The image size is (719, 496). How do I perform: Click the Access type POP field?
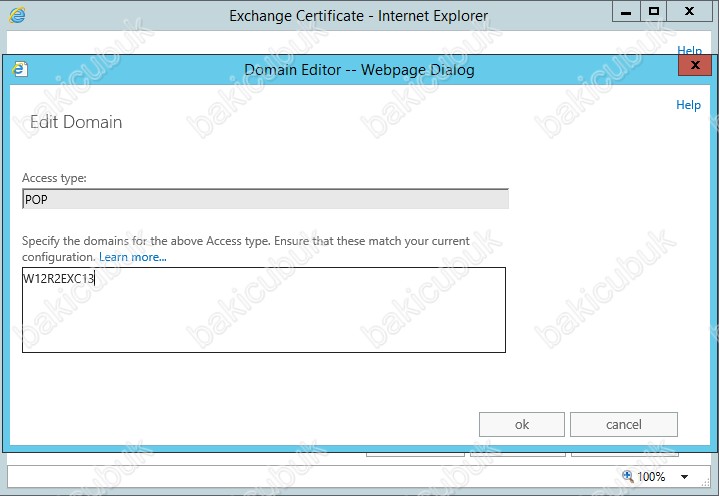point(265,199)
